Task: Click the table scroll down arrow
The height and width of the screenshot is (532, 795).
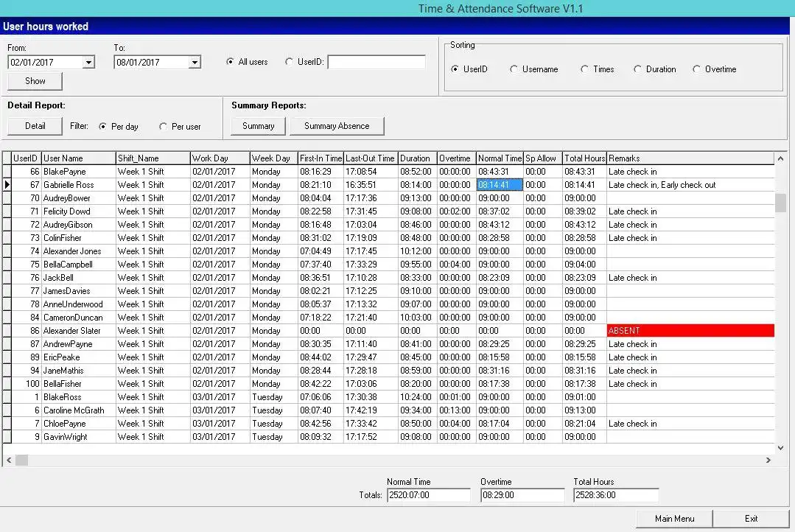Action: click(780, 448)
